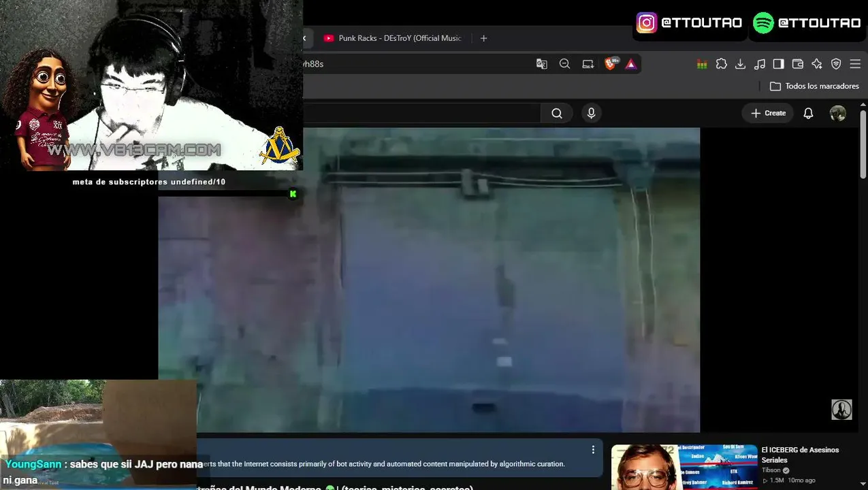Screen dimensions: 868x490
Task: Click the Create button on YouTube
Action: click(768, 114)
